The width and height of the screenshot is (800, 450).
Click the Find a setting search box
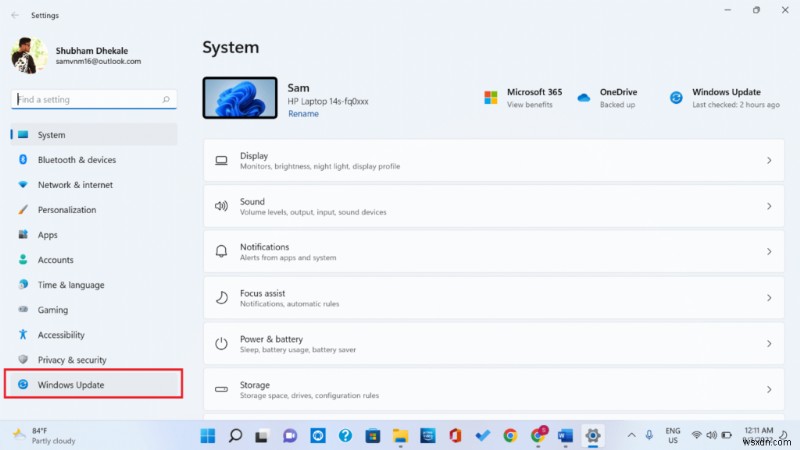click(94, 99)
